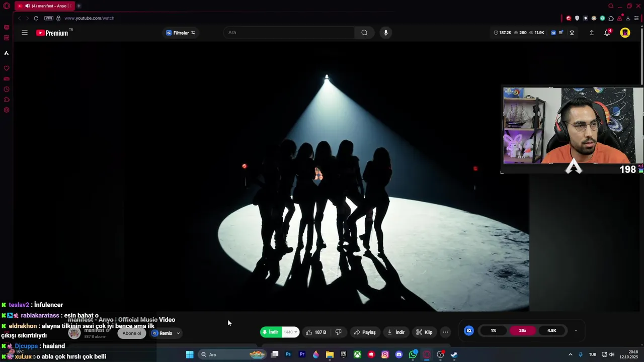This screenshot has height=362, width=644.
Task: Click the Paylaş share button
Action: click(365, 332)
